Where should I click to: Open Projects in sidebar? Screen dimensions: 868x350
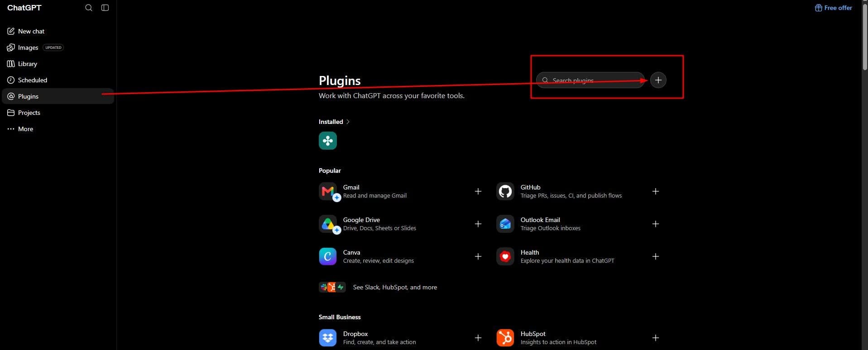(x=58, y=113)
